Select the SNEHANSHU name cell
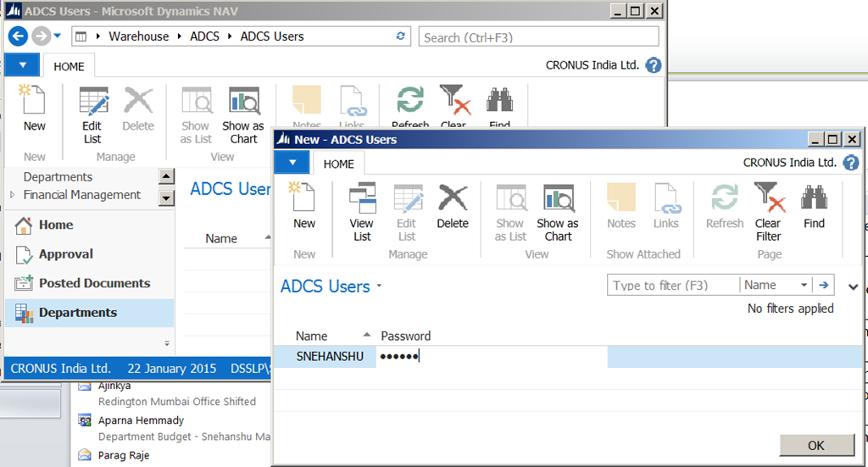 point(330,356)
